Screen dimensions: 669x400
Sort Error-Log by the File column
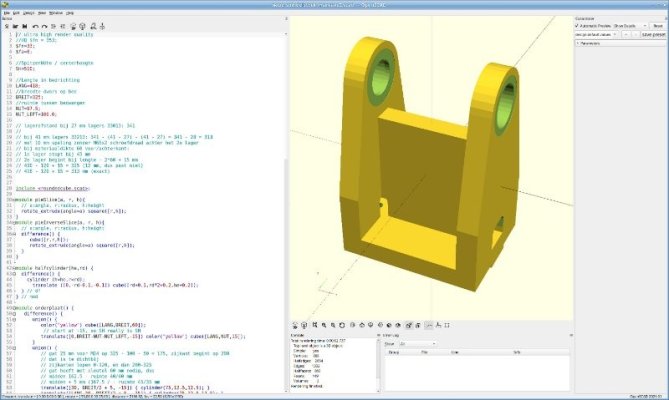coord(424,352)
